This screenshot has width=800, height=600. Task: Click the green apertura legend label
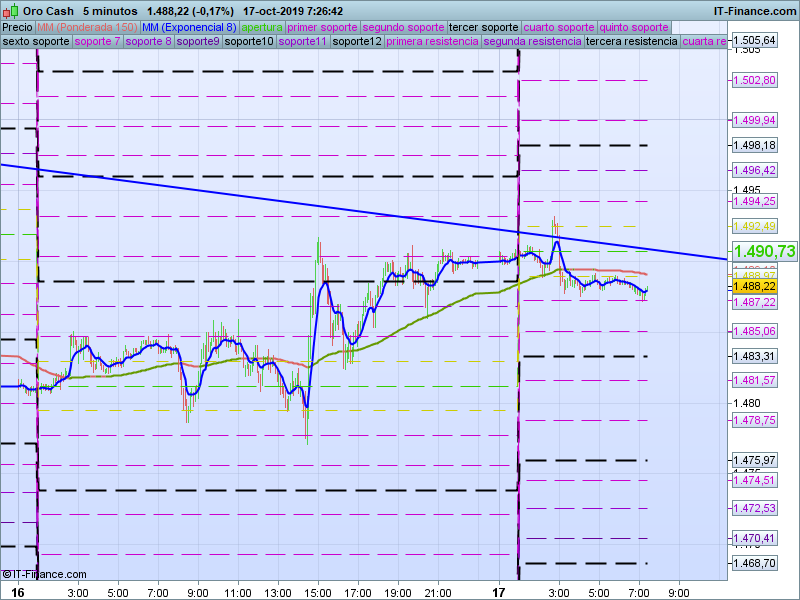click(262, 27)
